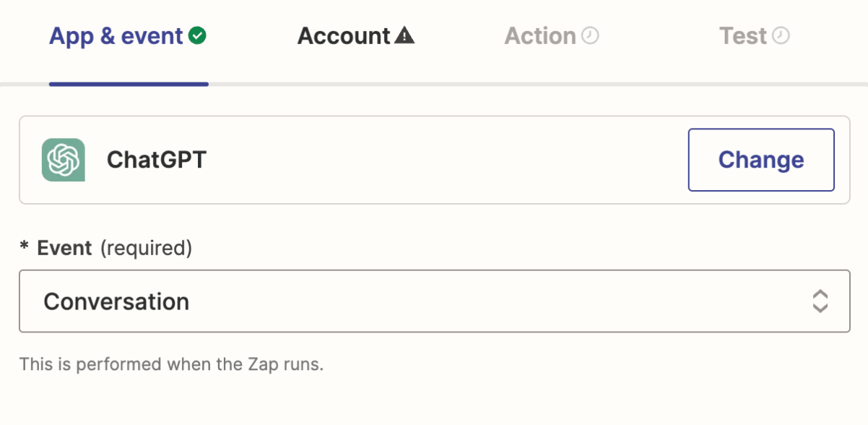Click the green checkmark beside App & event
Viewport: 868px width, 425px height.
click(x=197, y=35)
